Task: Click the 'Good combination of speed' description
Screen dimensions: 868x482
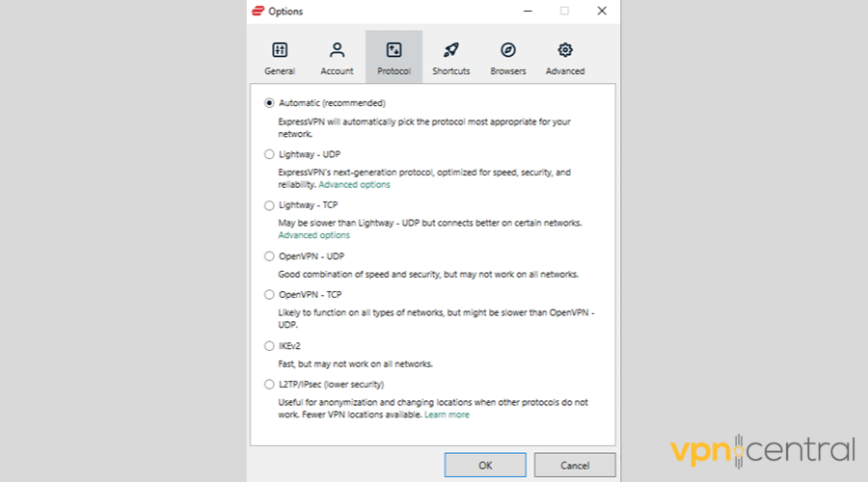Action: (428, 275)
